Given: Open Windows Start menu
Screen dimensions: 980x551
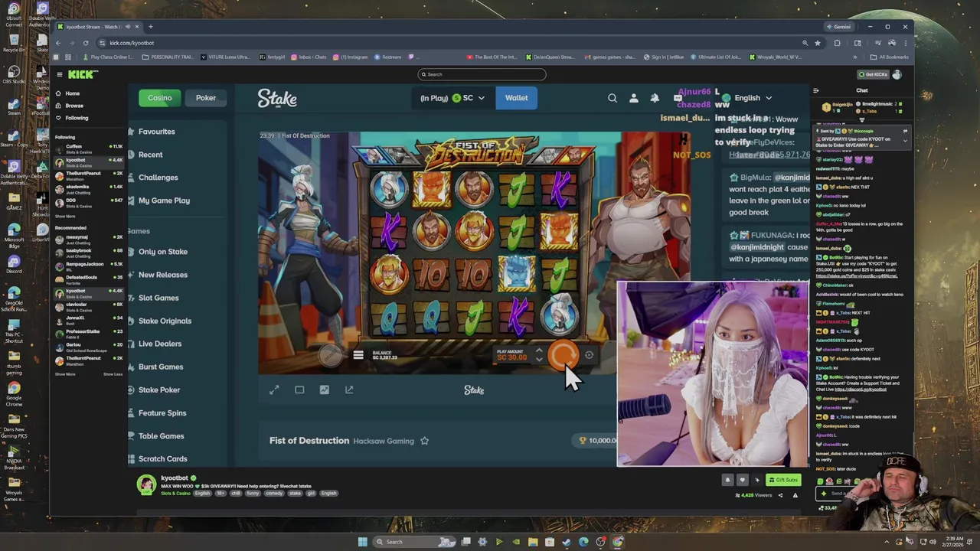Looking at the screenshot, I should 362,542.
